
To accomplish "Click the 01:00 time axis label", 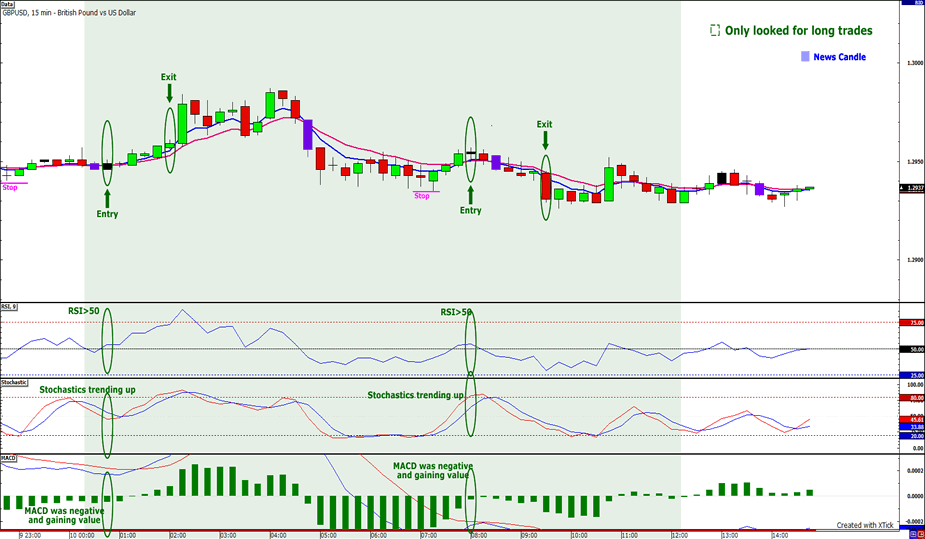I will coord(127,535).
